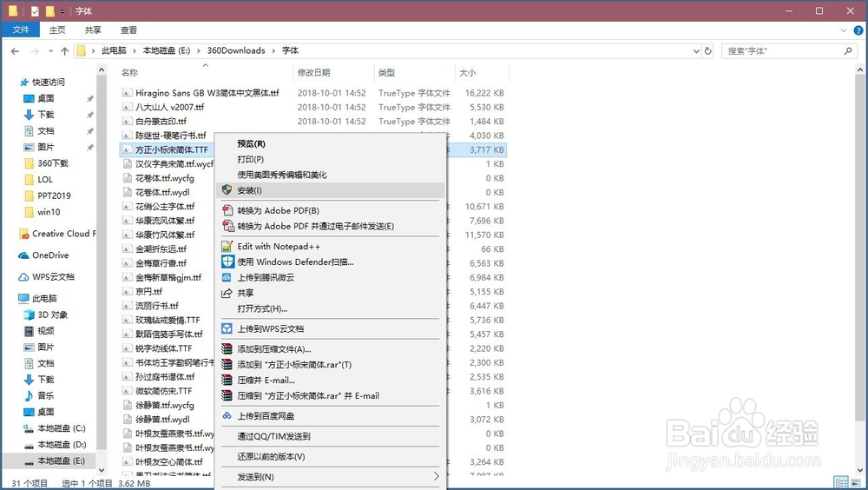The height and width of the screenshot is (490, 868).
Task: Select WPS云文档 in navigation pane
Action: (47, 276)
